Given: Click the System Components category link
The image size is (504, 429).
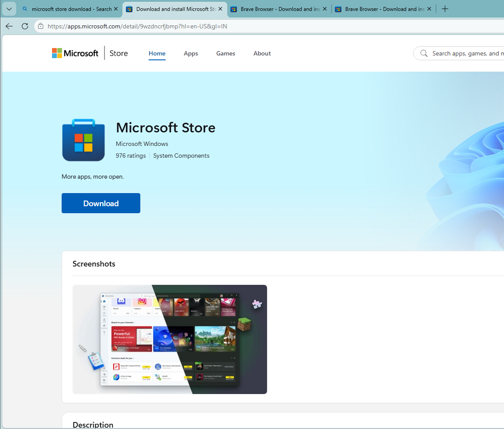Looking at the screenshot, I should 181,156.
